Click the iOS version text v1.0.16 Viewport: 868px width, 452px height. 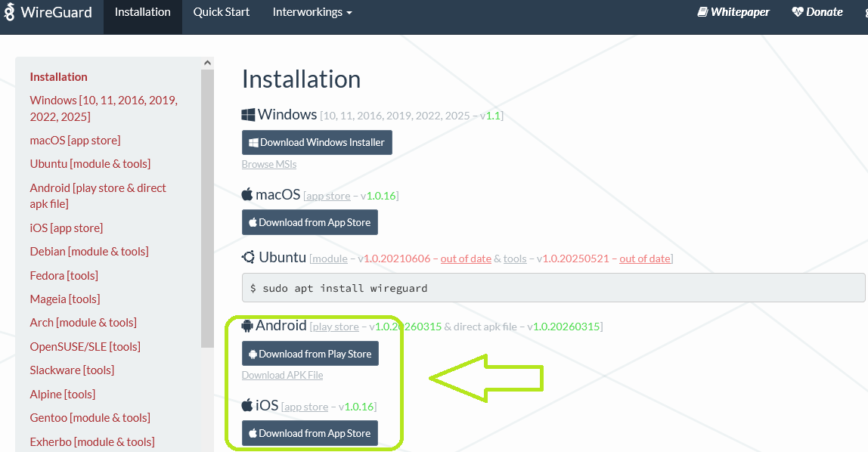point(356,407)
